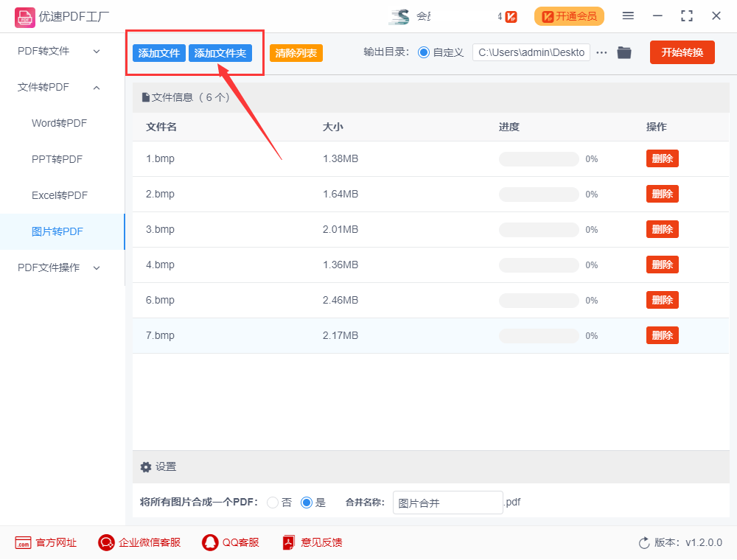
Task: Click the 合并名称 filename input field
Action: pos(447,503)
